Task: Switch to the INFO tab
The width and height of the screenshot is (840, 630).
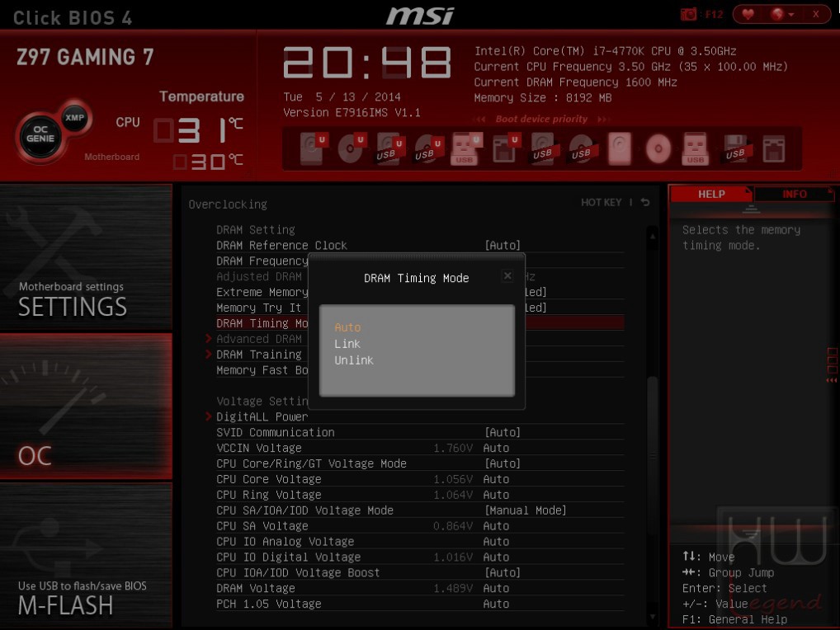Action: (794, 194)
